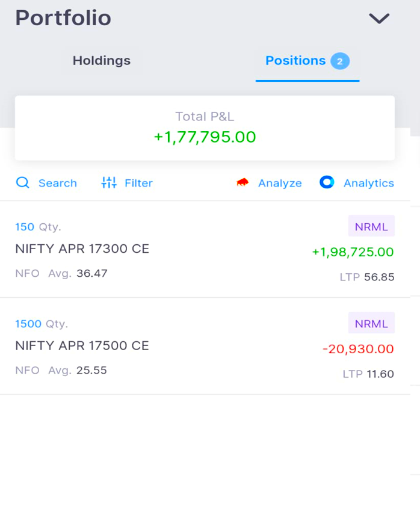This screenshot has height=506, width=420.
Task: Click the search magnifier icon
Action: (x=23, y=183)
